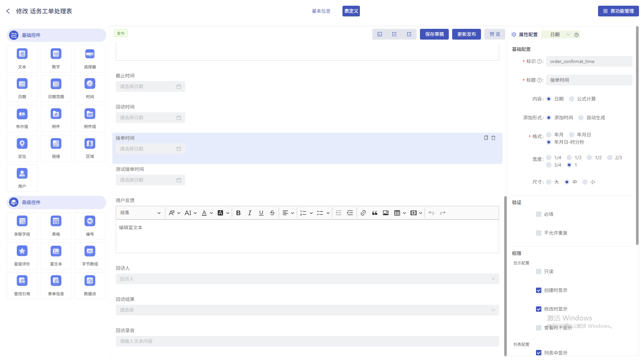644x362 pixels.
Task: Toggle bold in rich text toolbar
Action: click(238, 213)
